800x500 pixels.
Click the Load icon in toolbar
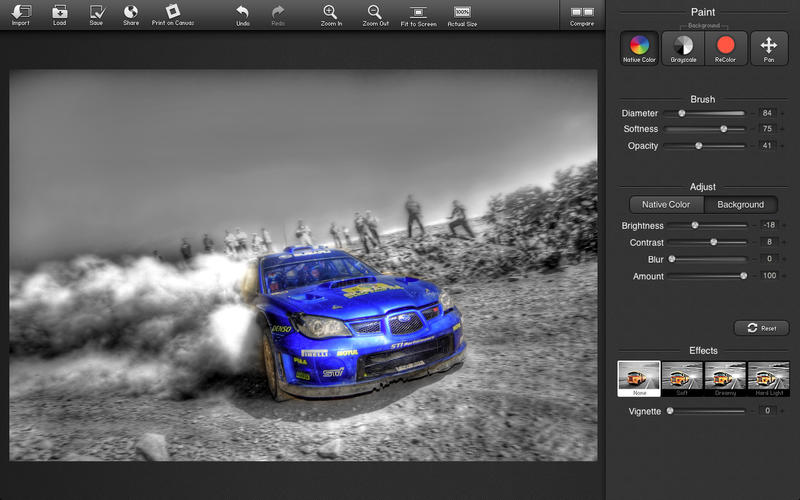click(x=60, y=15)
